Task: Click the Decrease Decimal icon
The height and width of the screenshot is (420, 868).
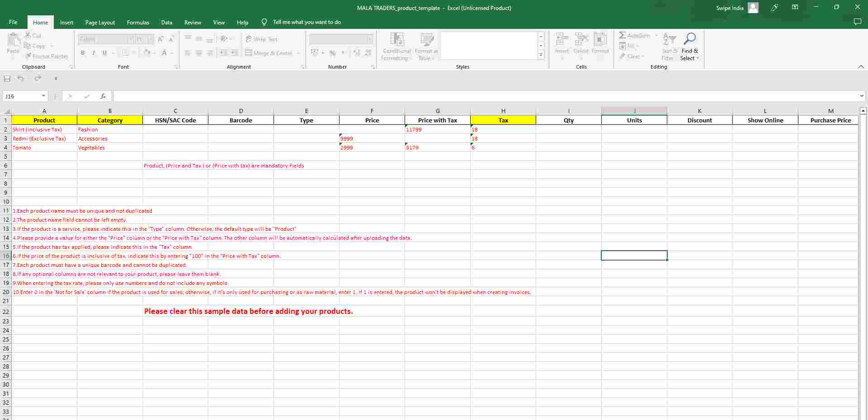Action: tap(368, 53)
